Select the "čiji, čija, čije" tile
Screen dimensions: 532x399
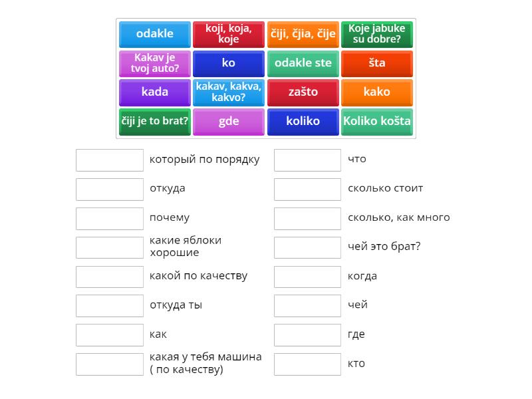click(303, 34)
